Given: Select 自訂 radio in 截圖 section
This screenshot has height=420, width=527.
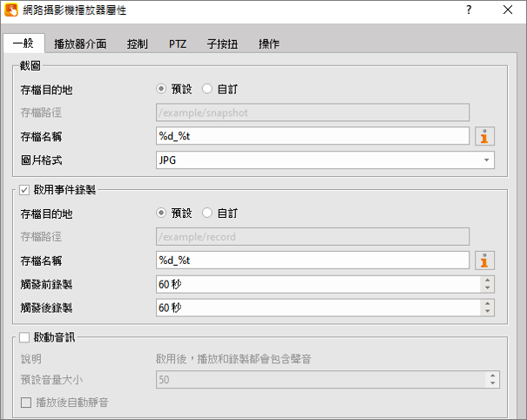Looking at the screenshot, I should click(207, 89).
